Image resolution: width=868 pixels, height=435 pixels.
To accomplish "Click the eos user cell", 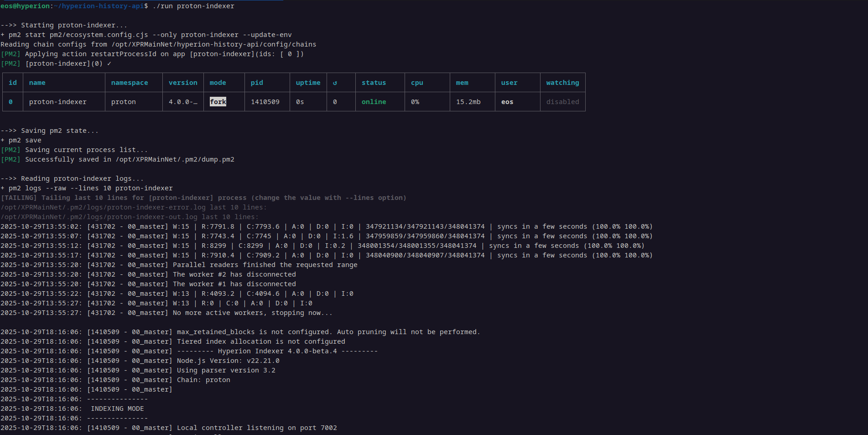I will click(x=507, y=102).
